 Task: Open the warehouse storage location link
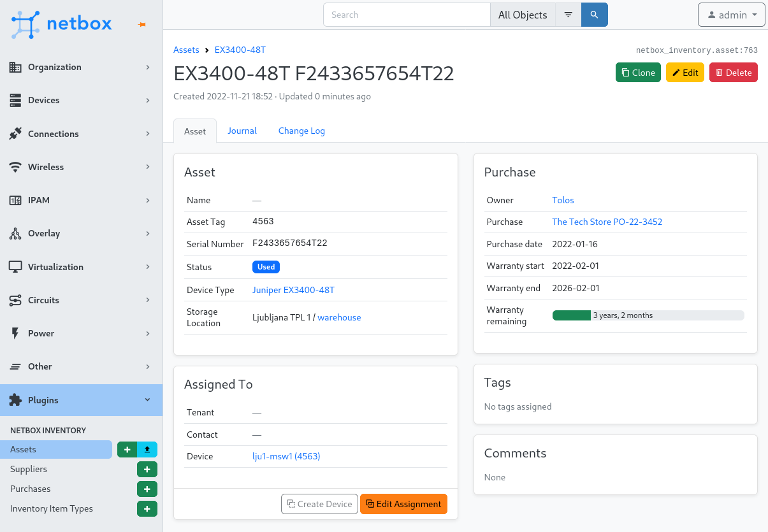338,317
